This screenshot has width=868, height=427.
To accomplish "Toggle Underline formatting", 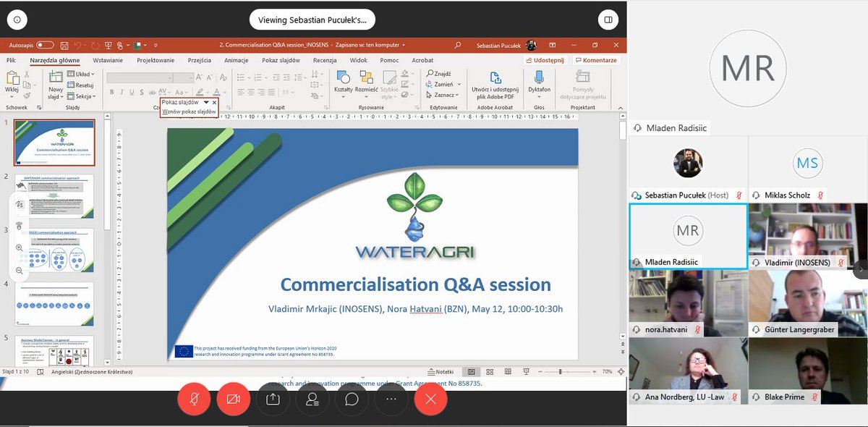I will point(132,92).
